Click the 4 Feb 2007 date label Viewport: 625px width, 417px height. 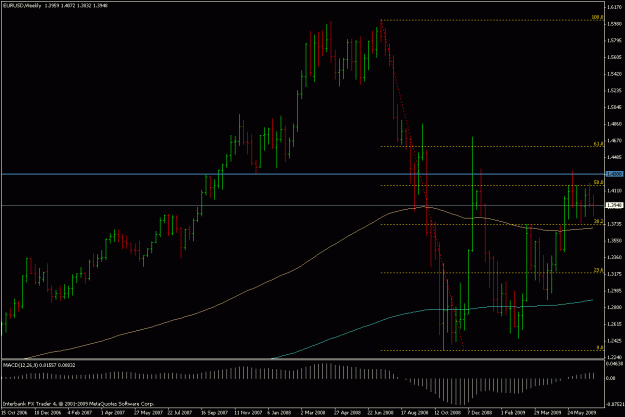[80, 413]
